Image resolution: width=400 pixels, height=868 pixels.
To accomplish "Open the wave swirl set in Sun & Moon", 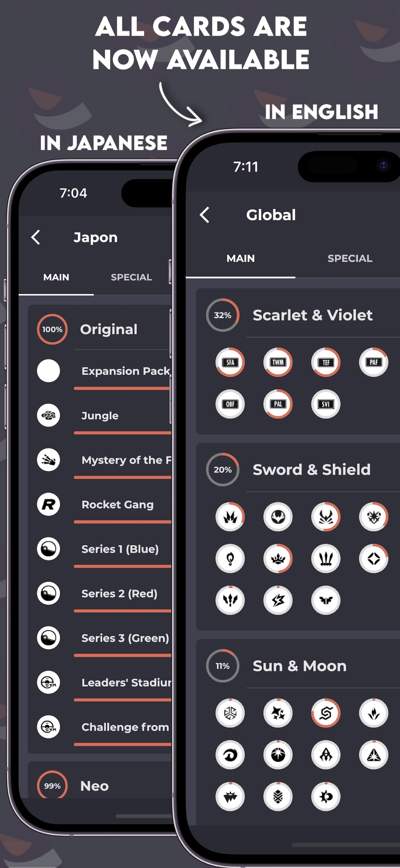I will tap(230, 754).
